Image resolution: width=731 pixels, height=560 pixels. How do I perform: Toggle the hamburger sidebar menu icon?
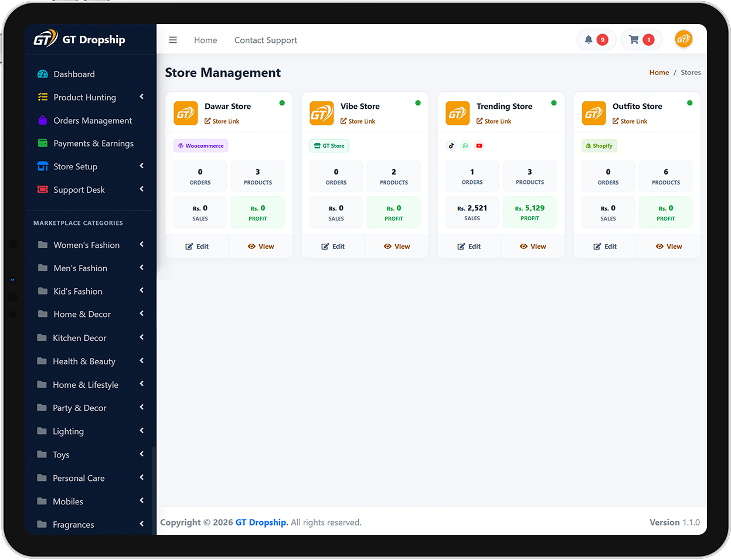173,40
